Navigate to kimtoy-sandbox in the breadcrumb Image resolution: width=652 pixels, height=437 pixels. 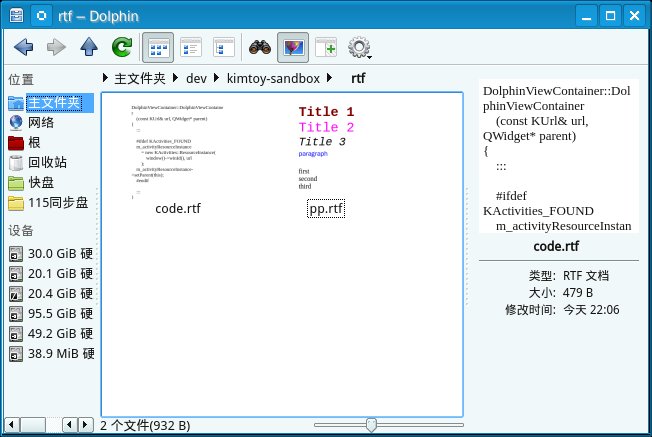(x=273, y=78)
